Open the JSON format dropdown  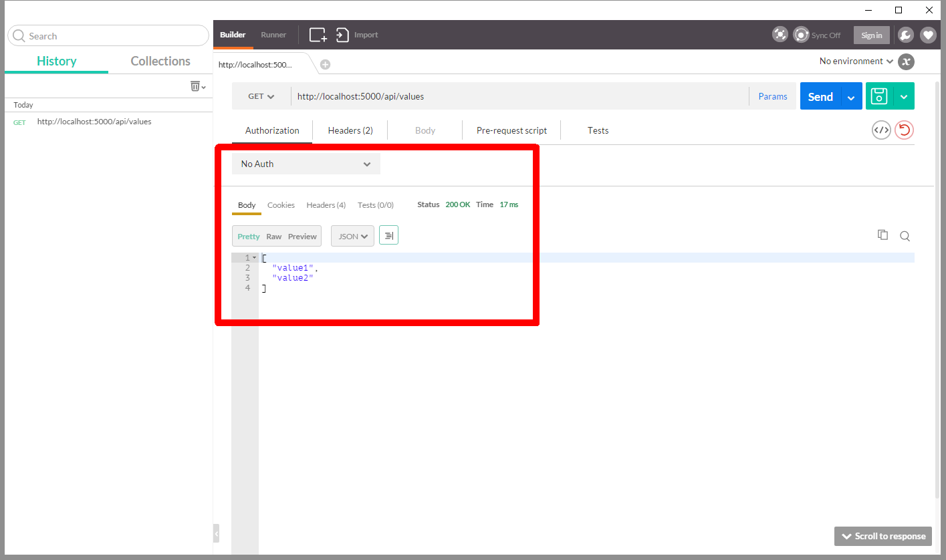point(352,236)
